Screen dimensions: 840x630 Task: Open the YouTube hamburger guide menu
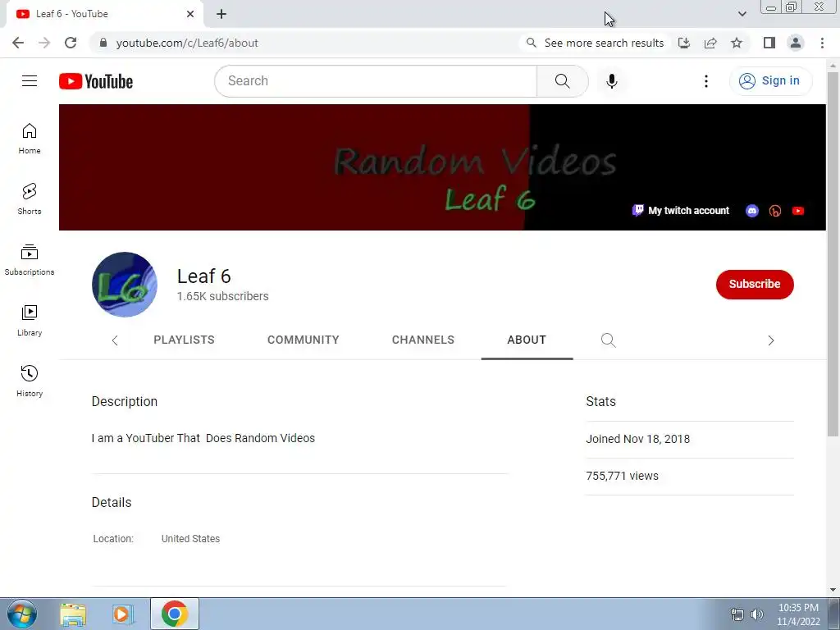[x=30, y=81]
